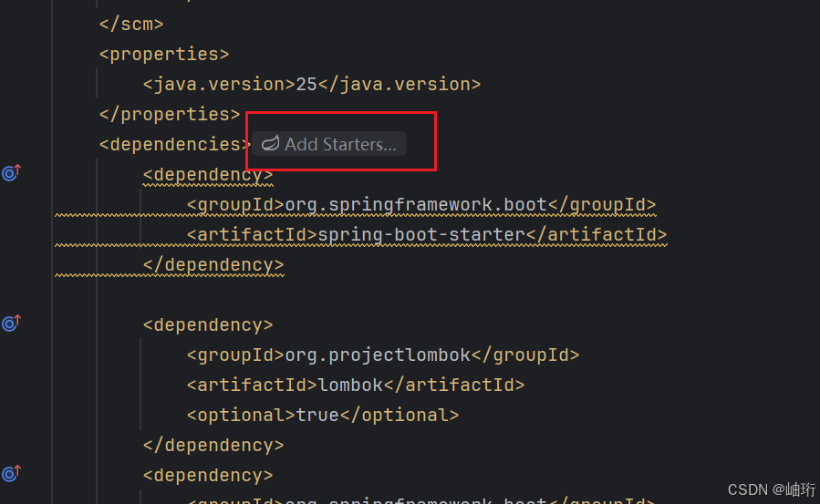The width and height of the screenshot is (820, 504).
Task: Click the </properties> closing tag
Action: pyautogui.click(x=170, y=114)
